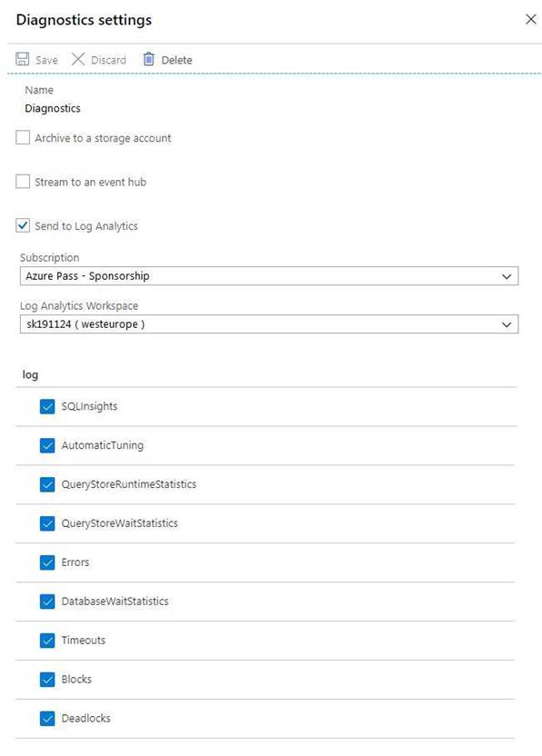Close the Diagnostics settings panel
Viewport: 542px width, 756px height.
point(530,19)
